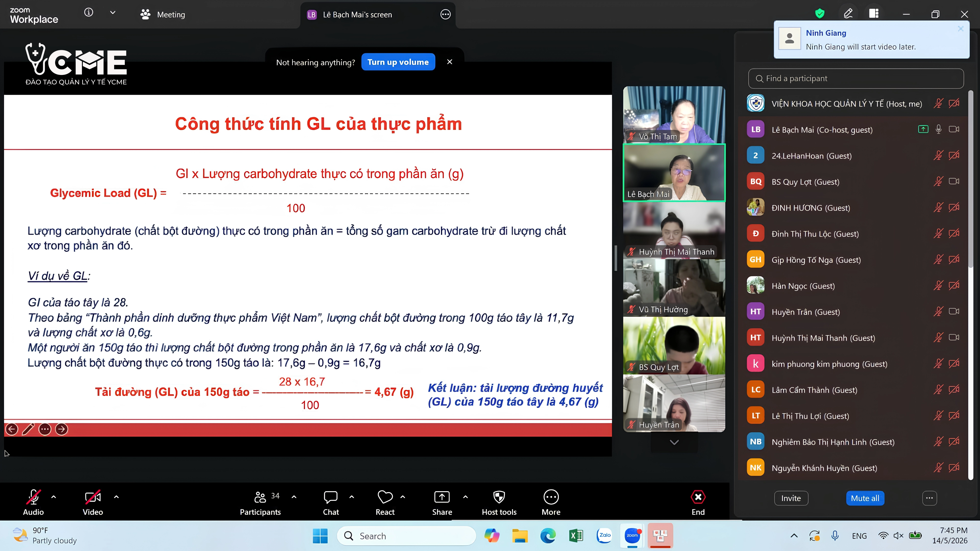Open Zalo from taskbar
The image size is (980, 551).
(604, 535)
